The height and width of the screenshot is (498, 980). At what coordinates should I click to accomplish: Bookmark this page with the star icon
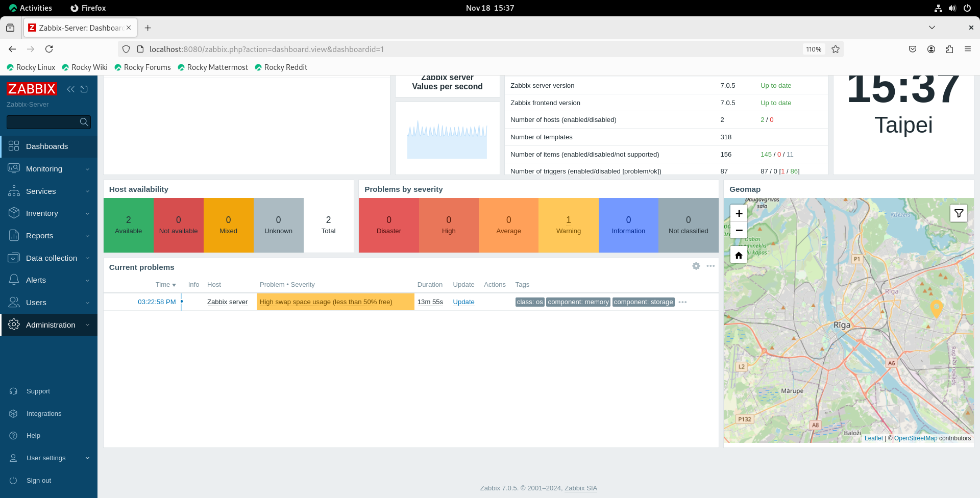[836, 49]
